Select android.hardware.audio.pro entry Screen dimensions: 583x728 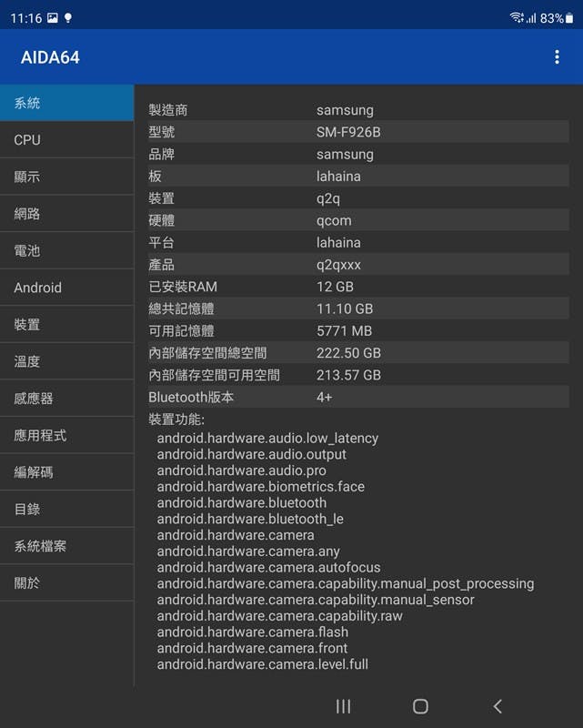click(x=241, y=470)
